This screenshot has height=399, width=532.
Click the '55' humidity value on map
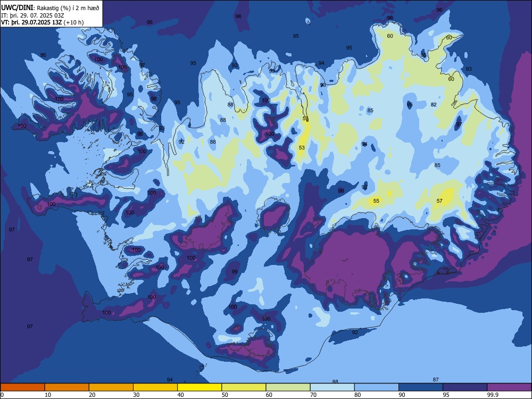coord(376,201)
